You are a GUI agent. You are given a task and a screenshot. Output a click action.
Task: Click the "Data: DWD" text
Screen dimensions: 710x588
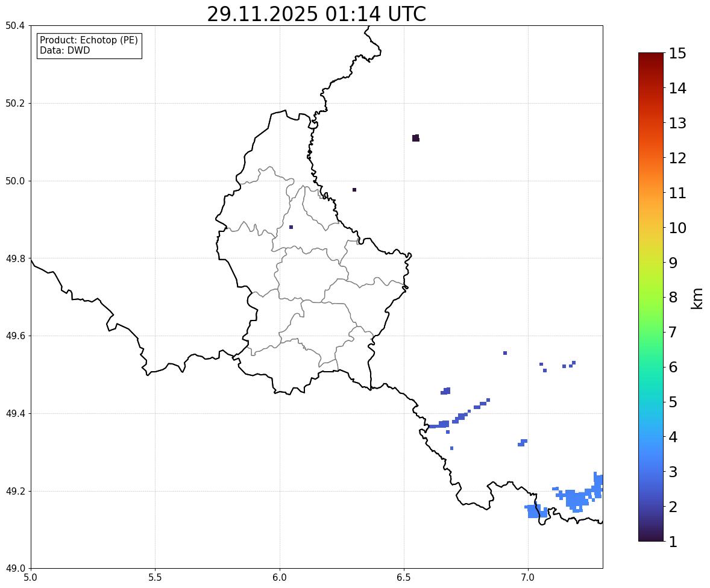click(64, 50)
